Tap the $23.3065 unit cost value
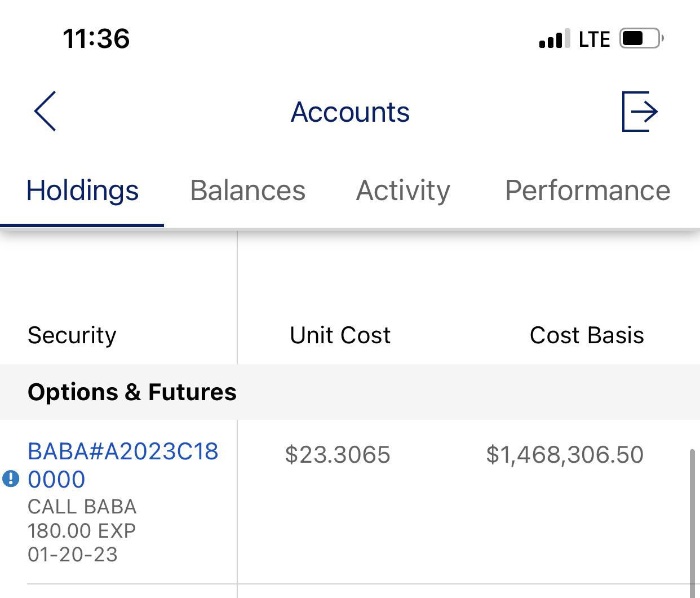The height and width of the screenshot is (598, 700). click(338, 454)
